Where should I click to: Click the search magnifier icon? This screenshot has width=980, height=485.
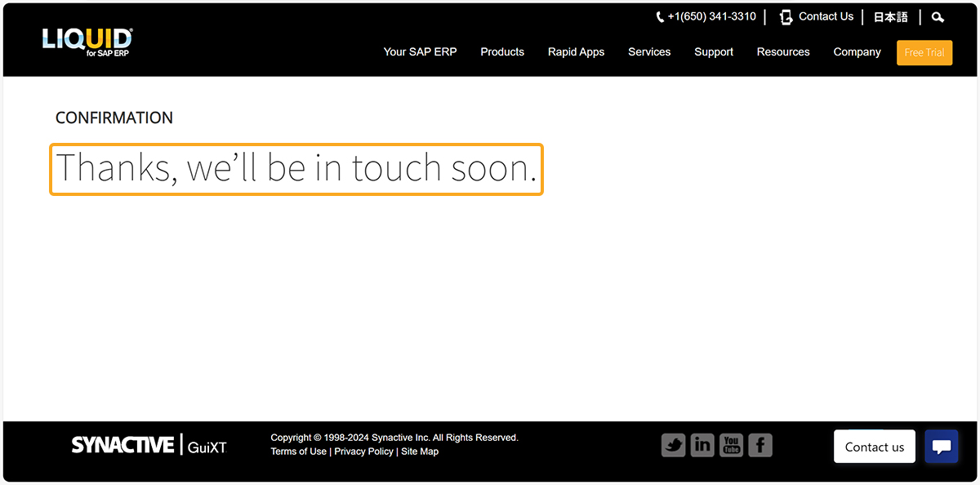pyautogui.click(x=938, y=17)
